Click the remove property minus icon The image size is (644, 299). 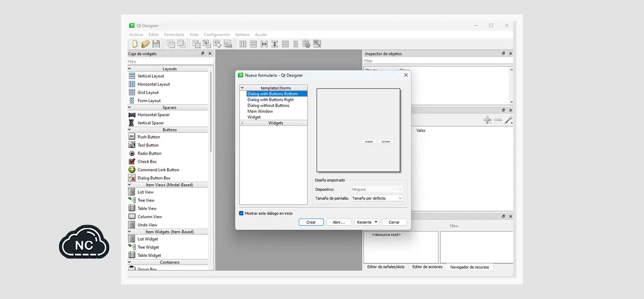click(498, 120)
